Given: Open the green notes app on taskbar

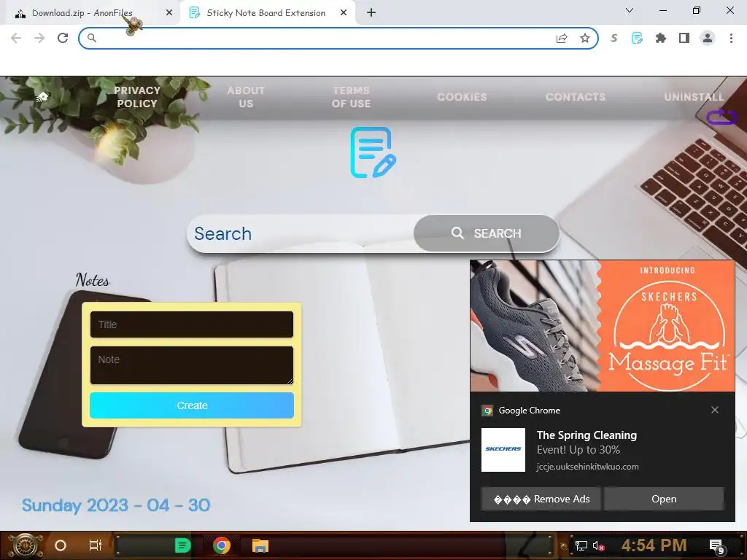Looking at the screenshot, I should (x=182, y=545).
